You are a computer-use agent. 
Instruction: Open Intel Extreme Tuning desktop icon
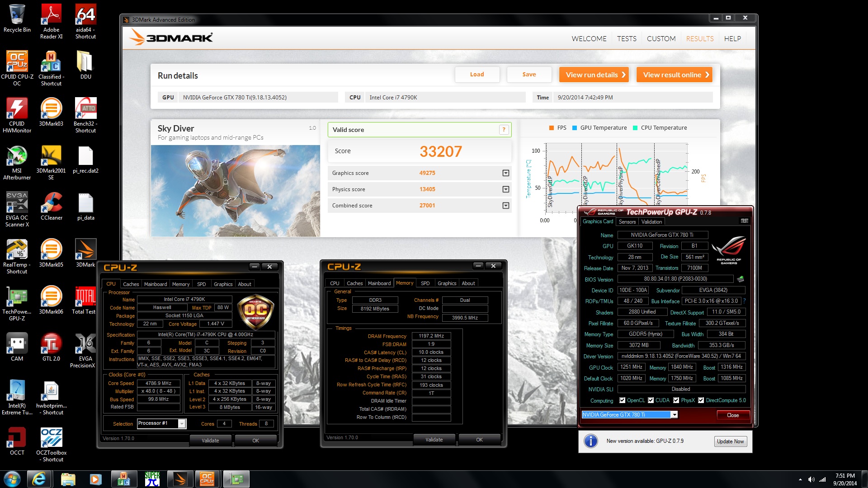17,398
